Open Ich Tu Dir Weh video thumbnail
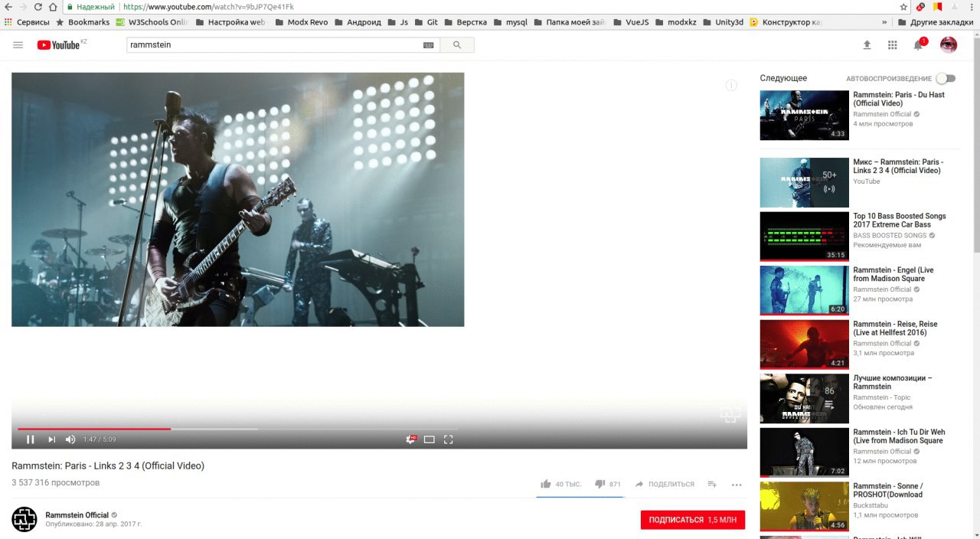Screen dimensions: 980x539 (804, 452)
